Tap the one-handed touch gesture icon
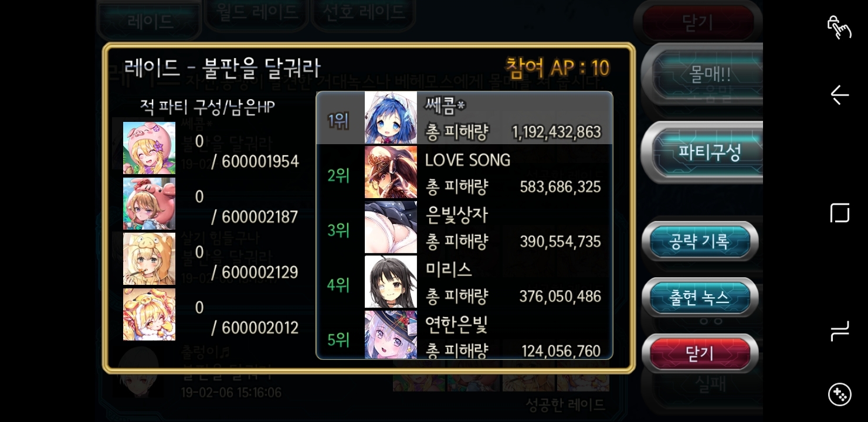Image resolution: width=868 pixels, height=422 pixels. pos(839,27)
